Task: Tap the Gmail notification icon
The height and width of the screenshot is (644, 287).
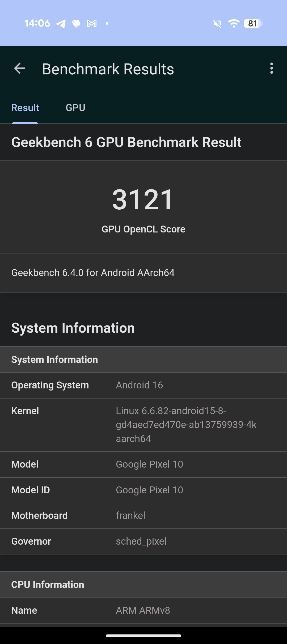Action: point(92,24)
